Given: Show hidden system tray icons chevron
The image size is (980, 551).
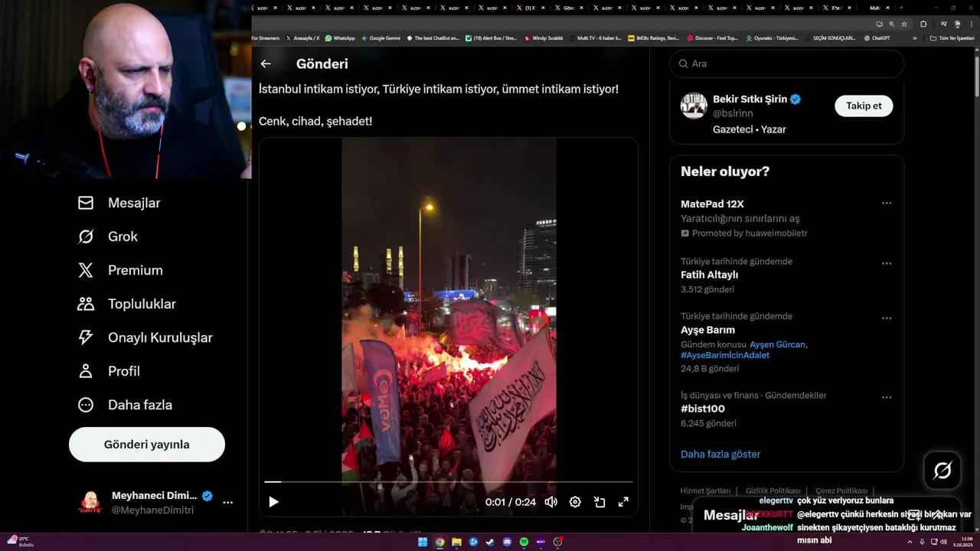Looking at the screenshot, I should [910, 542].
